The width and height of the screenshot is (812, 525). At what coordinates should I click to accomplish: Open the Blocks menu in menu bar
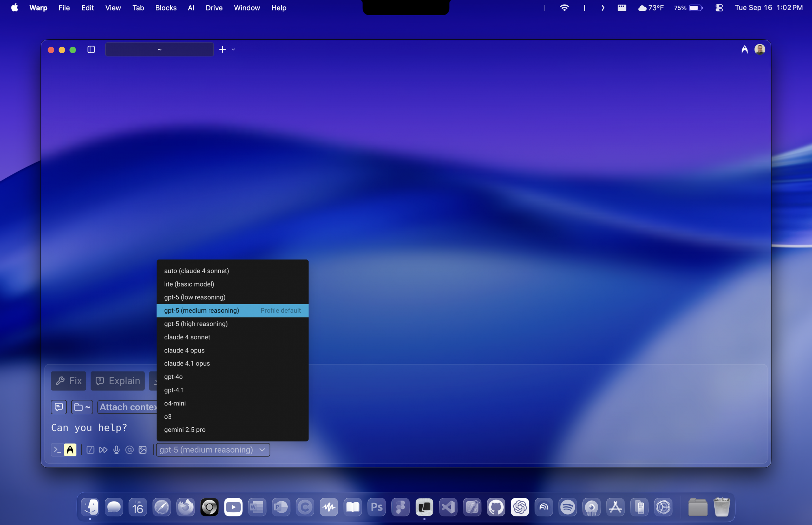pos(166,8)
